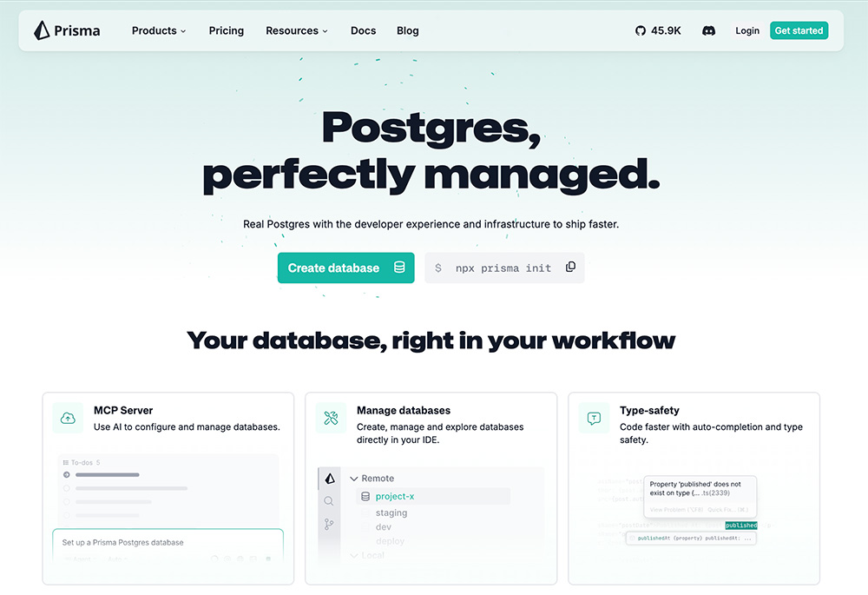
Task: Expand the Resources dropdown menu
Action: pyautogui.click(x=297, y=31)
